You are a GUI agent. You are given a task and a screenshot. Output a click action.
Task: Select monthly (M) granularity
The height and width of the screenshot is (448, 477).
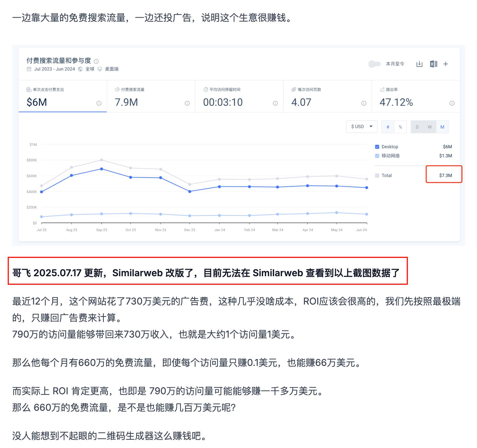[442, 127]
